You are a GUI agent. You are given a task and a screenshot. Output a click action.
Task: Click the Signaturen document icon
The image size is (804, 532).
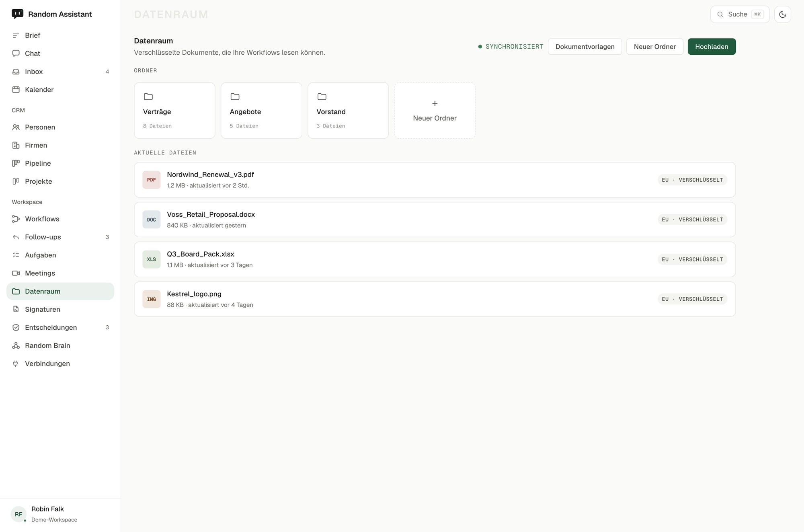coord(16,309)
